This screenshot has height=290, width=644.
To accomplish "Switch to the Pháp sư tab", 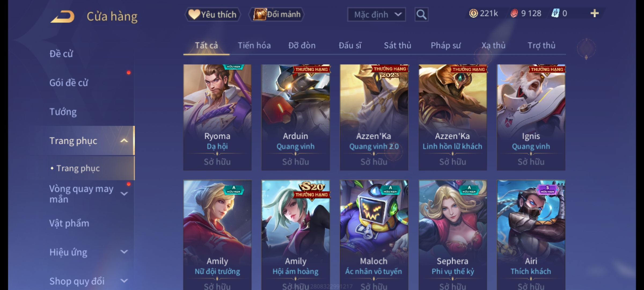I will pos(446,45).
